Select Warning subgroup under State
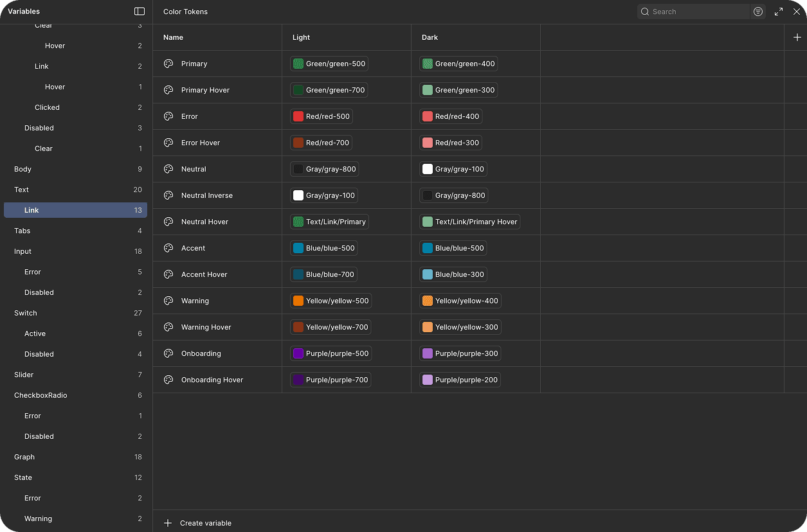 pos(76,519)
